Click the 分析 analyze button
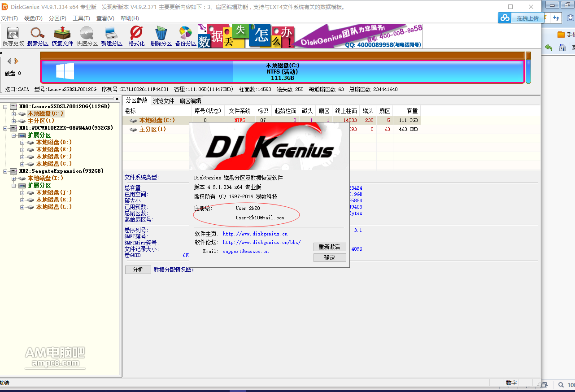The width and height of the screenshot is (575, 392). [x=138, y=270]
